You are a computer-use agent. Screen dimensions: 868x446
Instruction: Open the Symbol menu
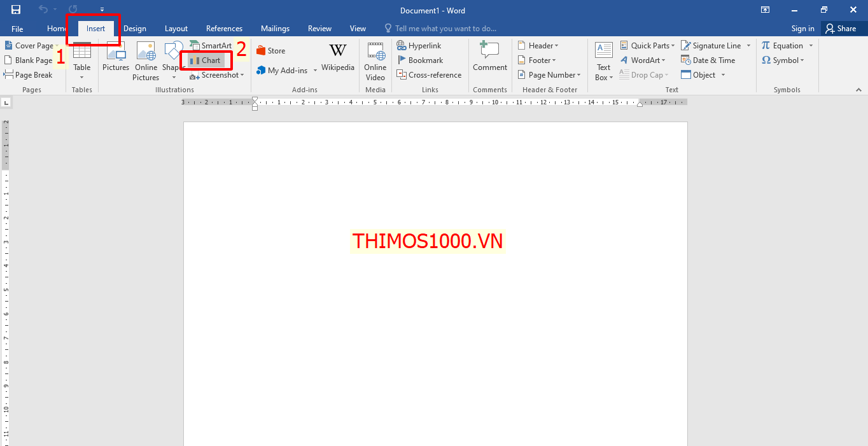click(x=783, y=60)
